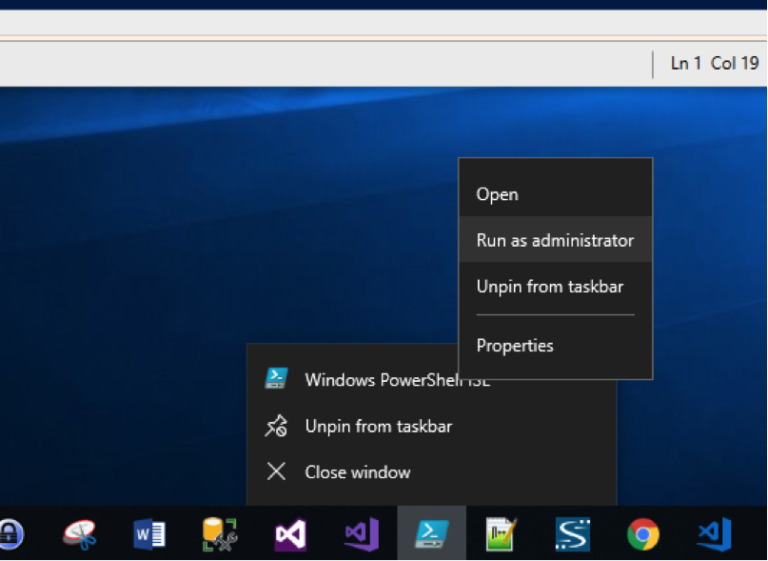Open the database tools taskbar icon
Screen dimensions: 768x561
(x=219, y=535)
